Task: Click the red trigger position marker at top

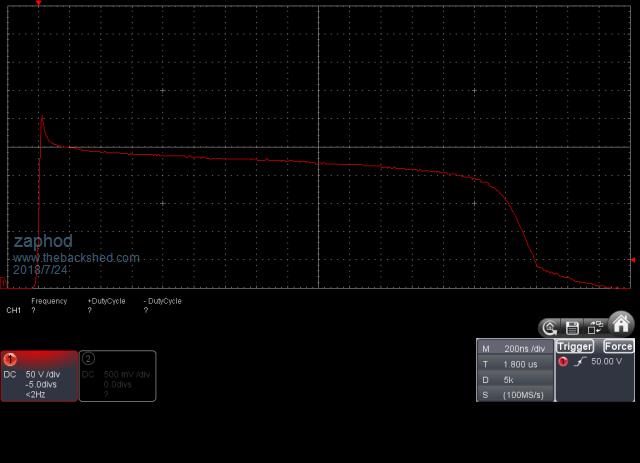Action: 39,4
